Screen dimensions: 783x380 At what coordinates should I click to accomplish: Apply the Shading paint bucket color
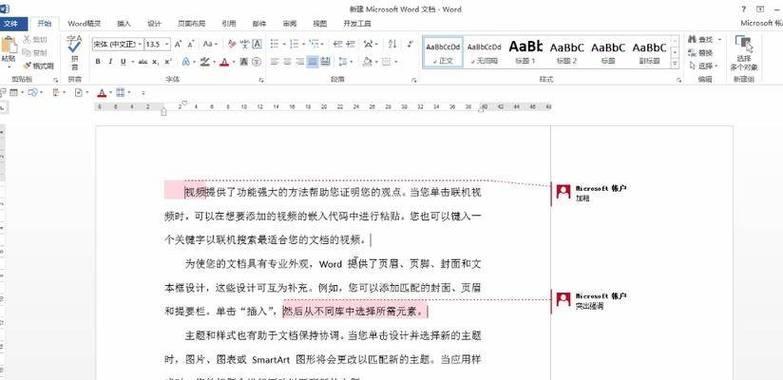coord(368,62)
